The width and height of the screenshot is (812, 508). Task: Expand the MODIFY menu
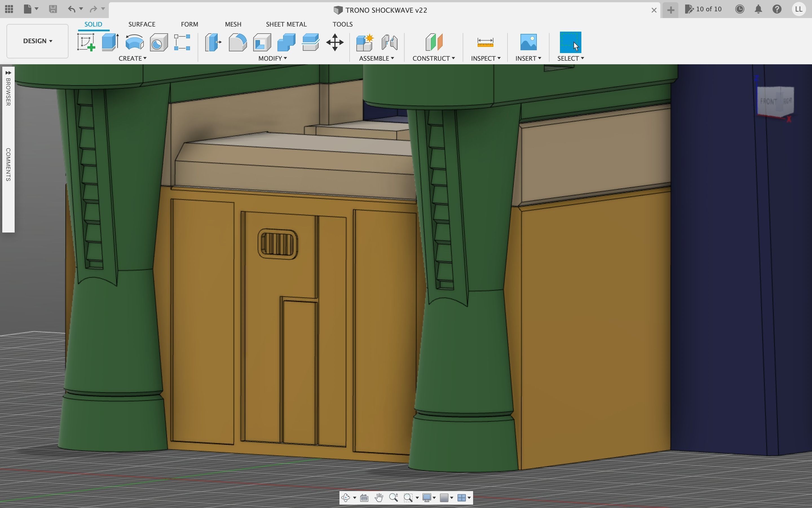point(272,58)
